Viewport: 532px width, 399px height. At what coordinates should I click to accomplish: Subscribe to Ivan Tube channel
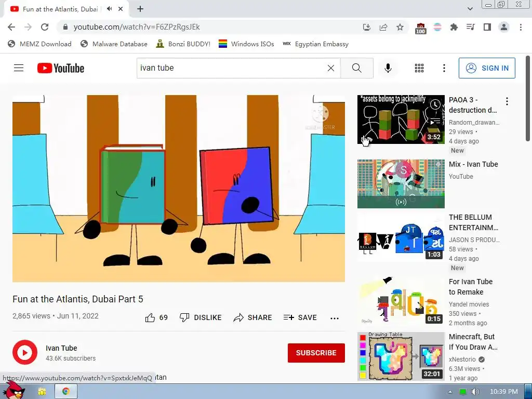(316, 353)
